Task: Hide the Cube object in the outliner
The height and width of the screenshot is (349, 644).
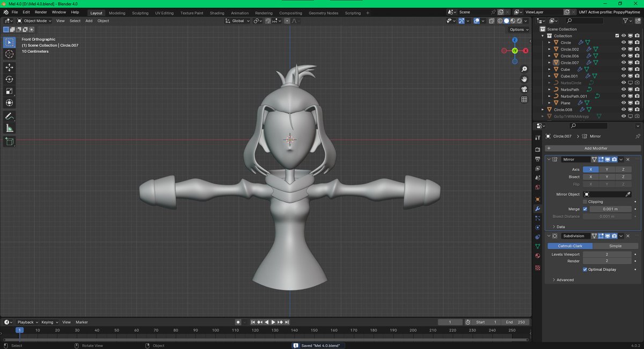Action: (624, 69)
